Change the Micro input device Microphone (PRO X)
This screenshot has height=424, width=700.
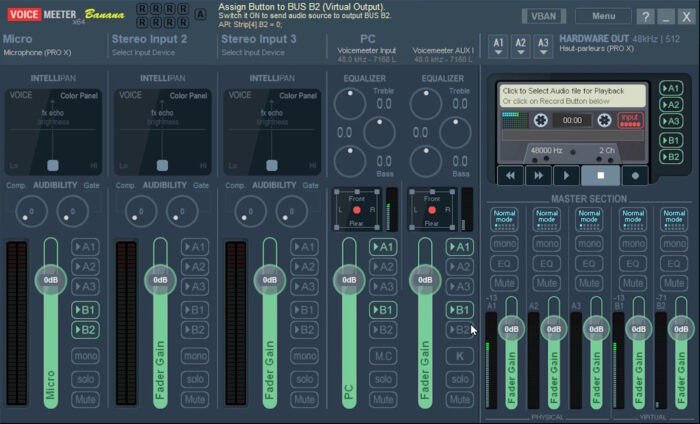pos(37,53)
